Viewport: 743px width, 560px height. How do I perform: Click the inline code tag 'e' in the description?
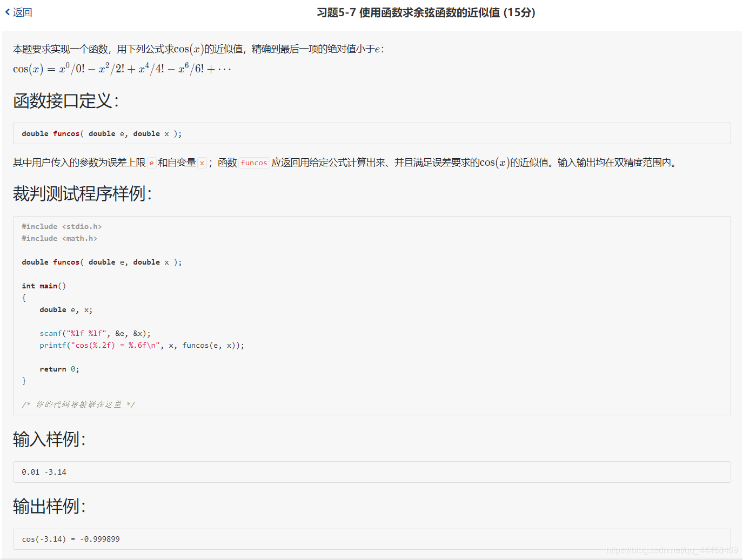(151, 163)
